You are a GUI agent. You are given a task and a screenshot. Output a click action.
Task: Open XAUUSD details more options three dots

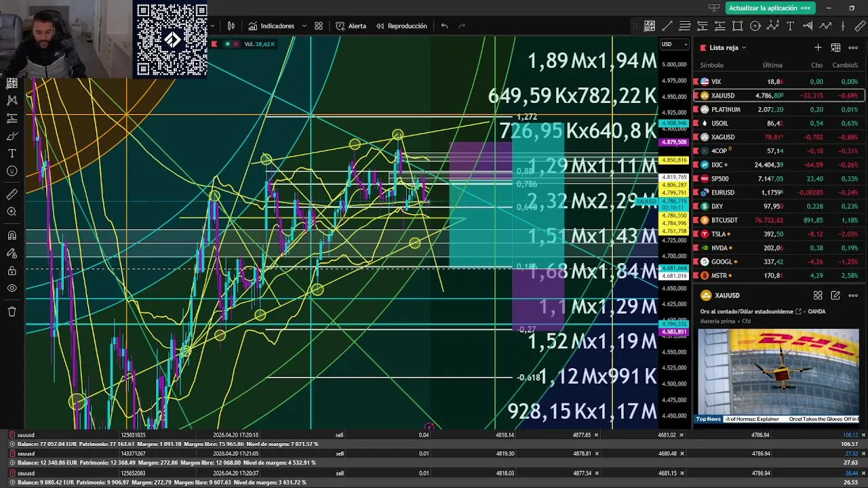(853, 296)
